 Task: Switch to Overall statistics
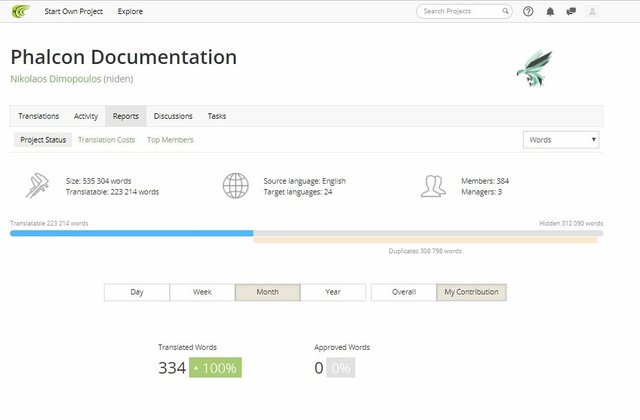click(404, 292)
